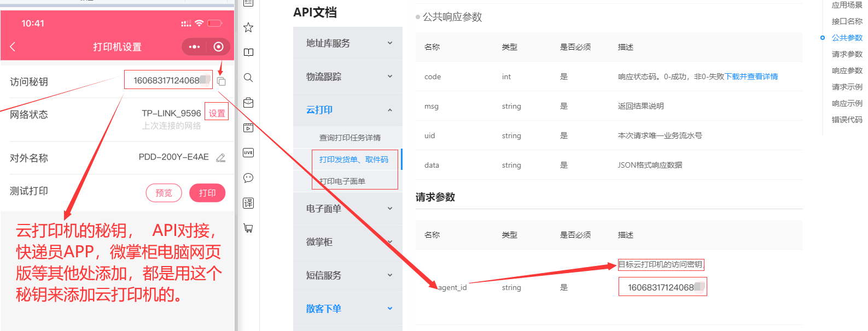The image size is (868, 331).
Task: Select the access key value 16068317124068
Action: (x=167, y=80)
